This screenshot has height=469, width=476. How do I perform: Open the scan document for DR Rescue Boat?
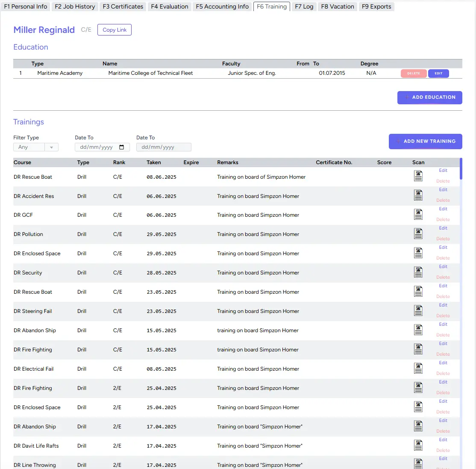[x=418, y=175]
